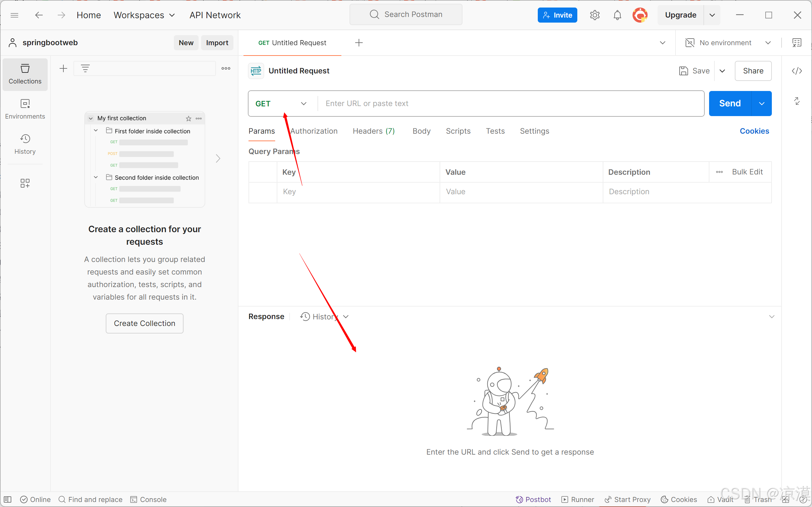Viewport: 812px width, 507px height.
Task: Switch to the Tests tab
Action: 495,131
